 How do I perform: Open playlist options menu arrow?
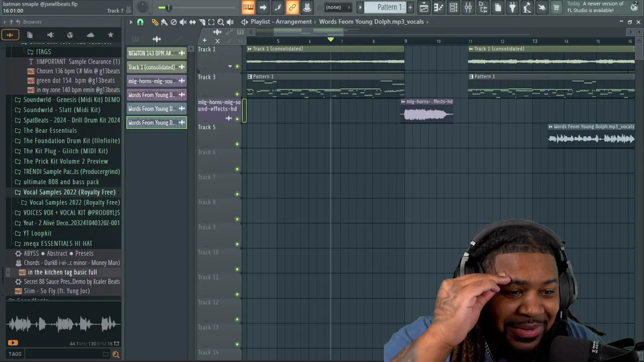point(130,22)
